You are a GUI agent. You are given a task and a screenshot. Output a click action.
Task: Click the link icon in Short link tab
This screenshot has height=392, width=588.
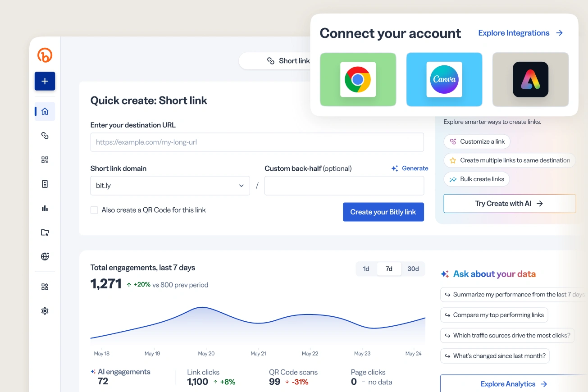tap(271, 61)
